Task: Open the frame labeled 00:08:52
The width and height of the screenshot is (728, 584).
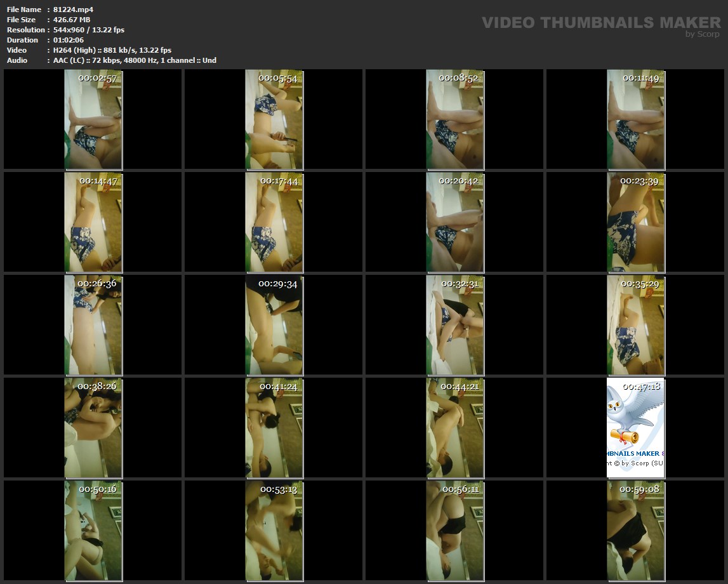Action: pyautogui.click(x=454, y=119)
